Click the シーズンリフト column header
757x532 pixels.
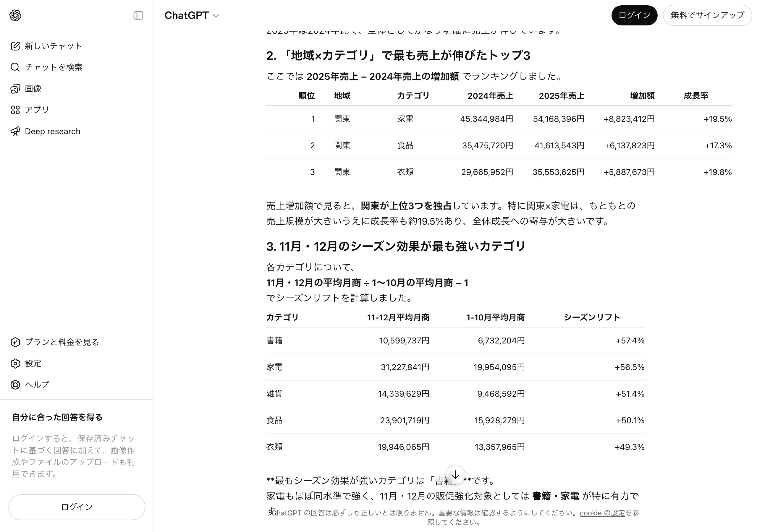coord(592,317)
